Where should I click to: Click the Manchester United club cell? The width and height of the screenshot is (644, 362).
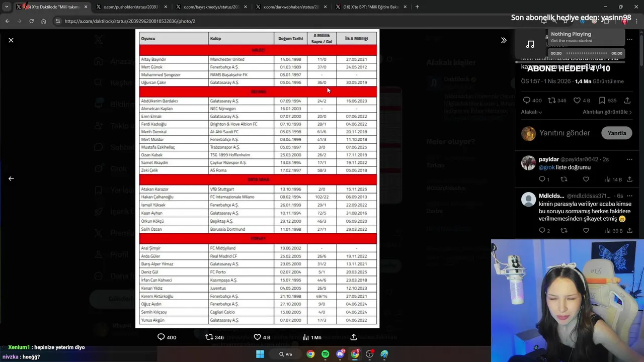pyautogui.click(x=241, y=59)
